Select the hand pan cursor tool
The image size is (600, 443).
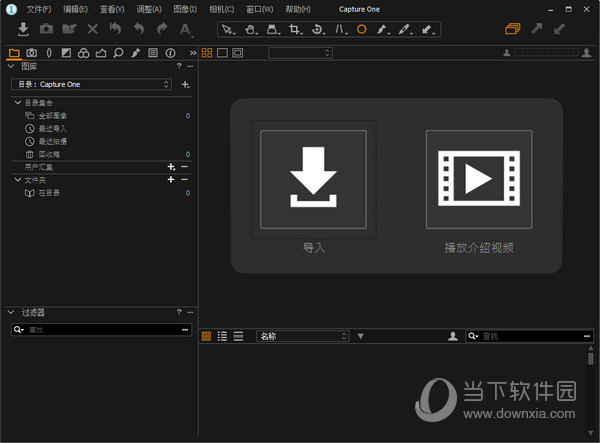click(251, 29)
